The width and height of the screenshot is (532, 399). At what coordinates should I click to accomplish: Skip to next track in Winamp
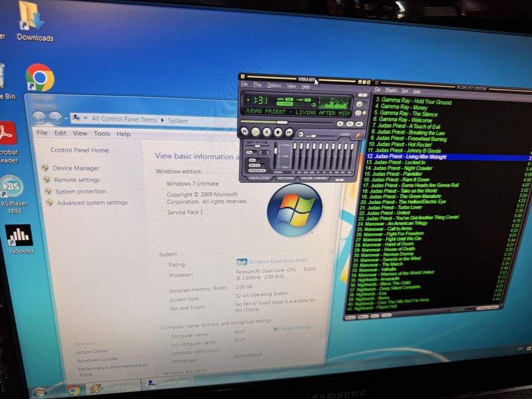[289, 132]
